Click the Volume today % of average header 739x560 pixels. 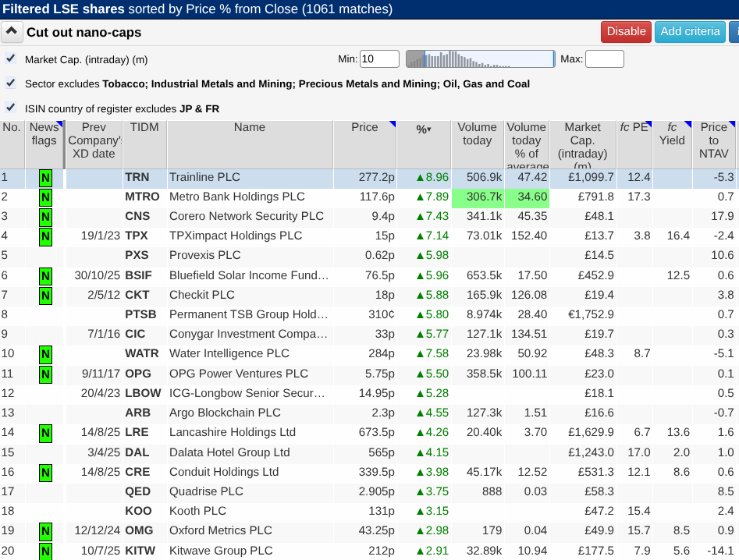pos(527,144)
